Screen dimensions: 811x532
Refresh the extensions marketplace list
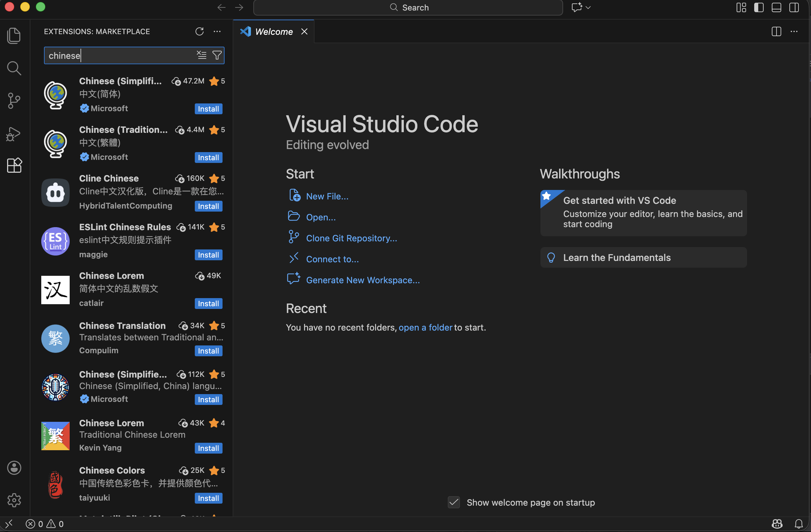(199, 31)
